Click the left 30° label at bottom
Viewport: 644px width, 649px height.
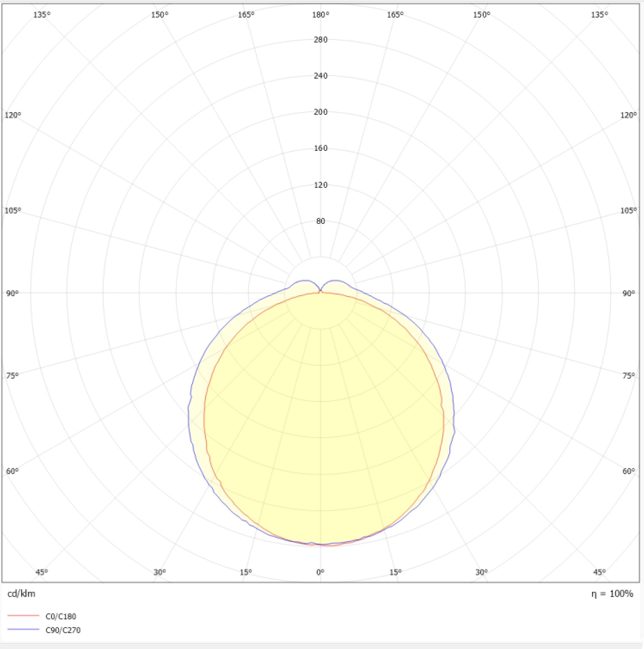(159, 572)
